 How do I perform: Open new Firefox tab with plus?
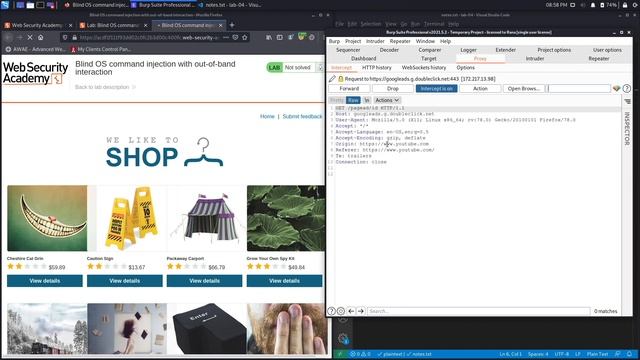tap(232, 25)
